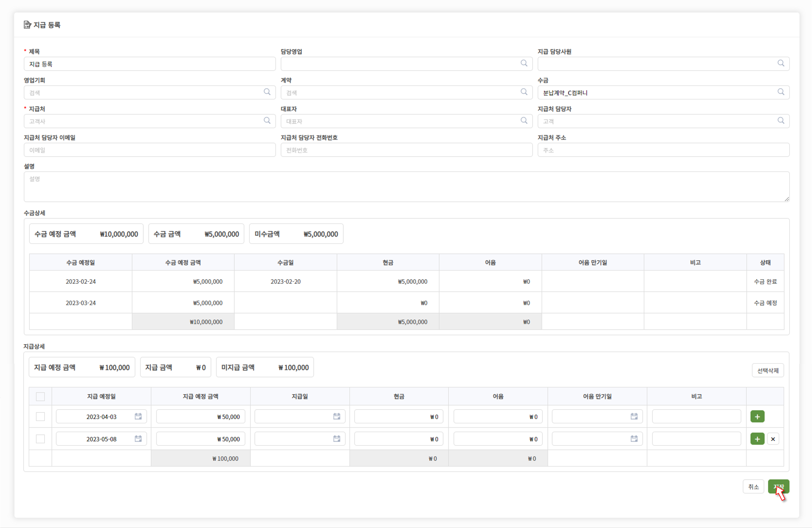Click the 지급 금액 ₩0 summary box

coord(175,367)
